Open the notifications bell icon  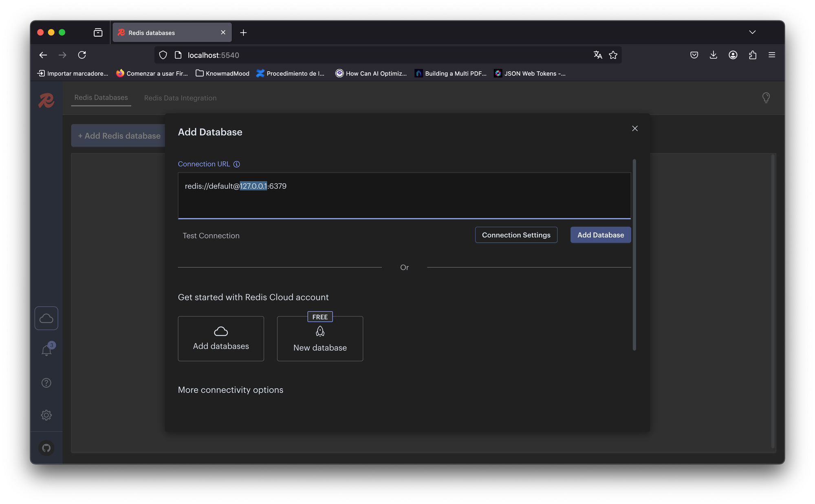tap(46, 350)
